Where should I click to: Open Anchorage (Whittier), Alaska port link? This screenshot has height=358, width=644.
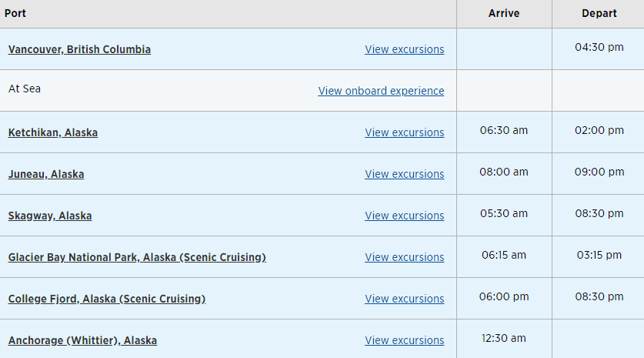click(x=82, y=341)
